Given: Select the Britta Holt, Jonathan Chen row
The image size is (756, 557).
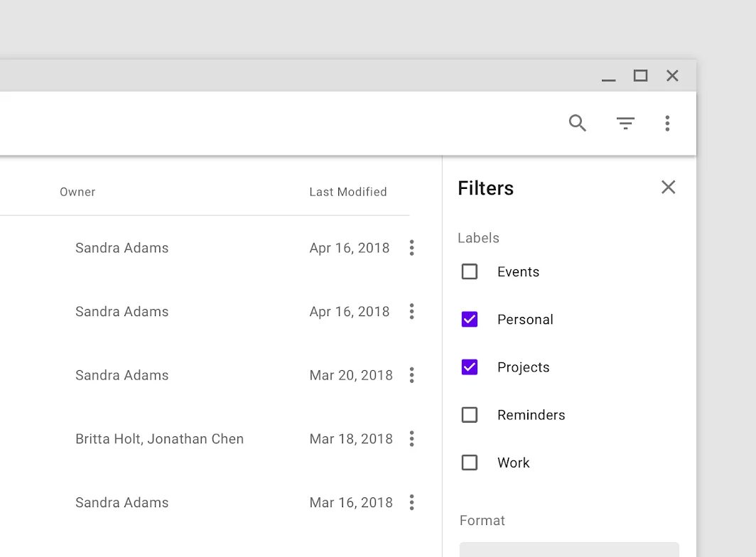Looking at the screenshot, I should click(x=159, y=439).
